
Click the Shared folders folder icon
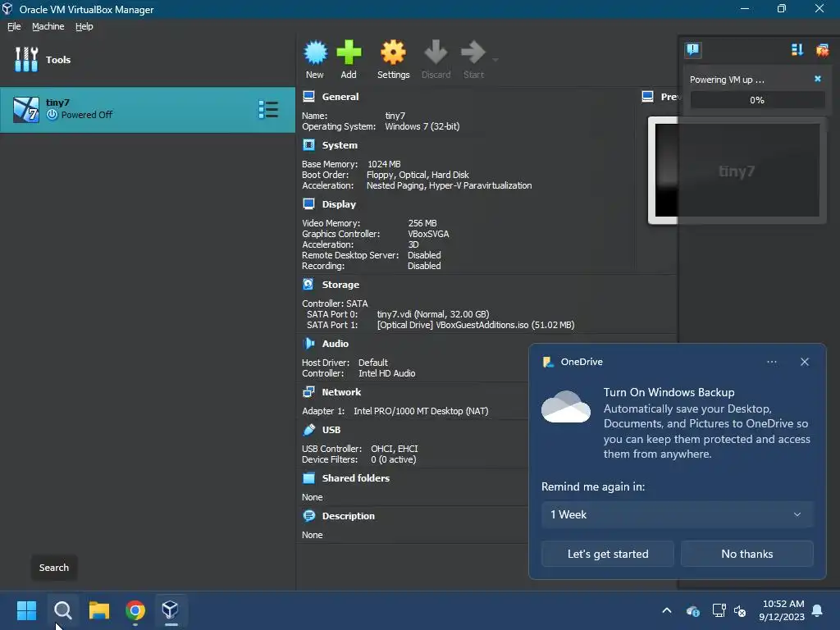point(308,477)
